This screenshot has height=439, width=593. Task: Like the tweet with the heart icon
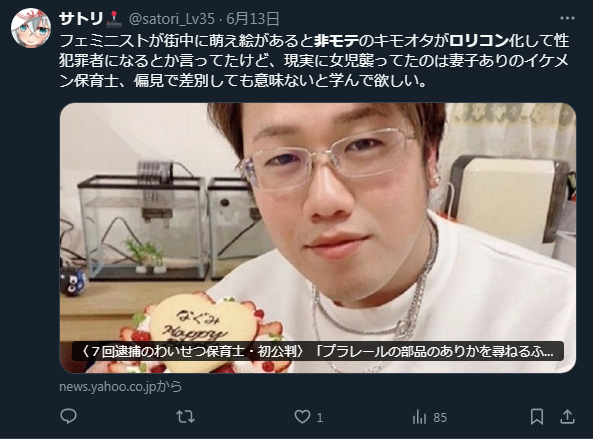tap(302, 417)
